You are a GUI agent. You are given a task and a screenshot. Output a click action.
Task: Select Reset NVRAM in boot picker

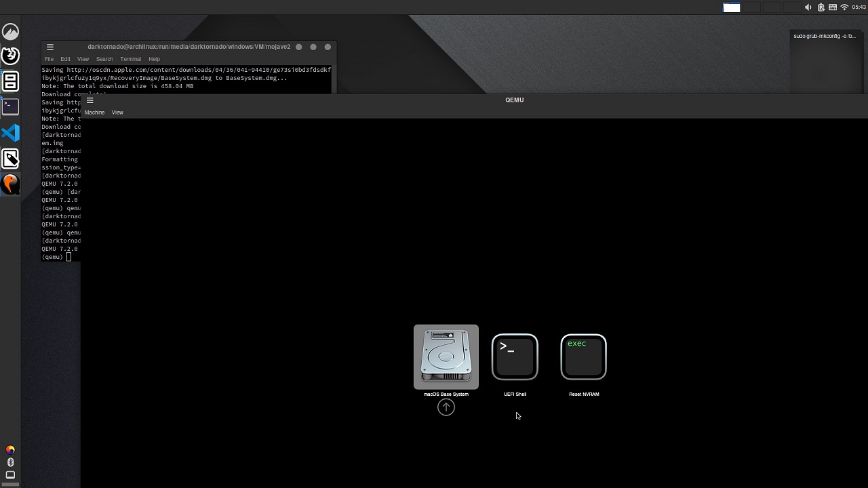click(x=583, y=357)
